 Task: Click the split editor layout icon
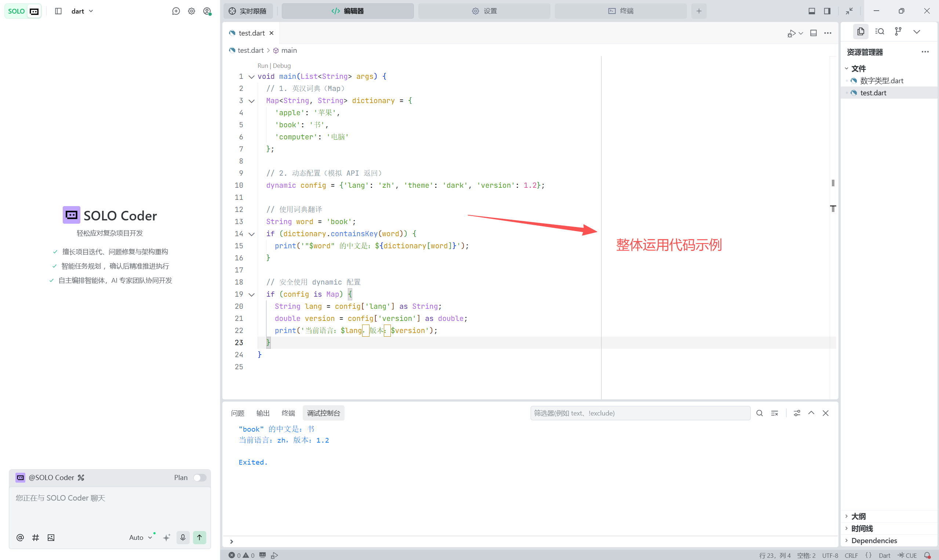click(813, 33)
